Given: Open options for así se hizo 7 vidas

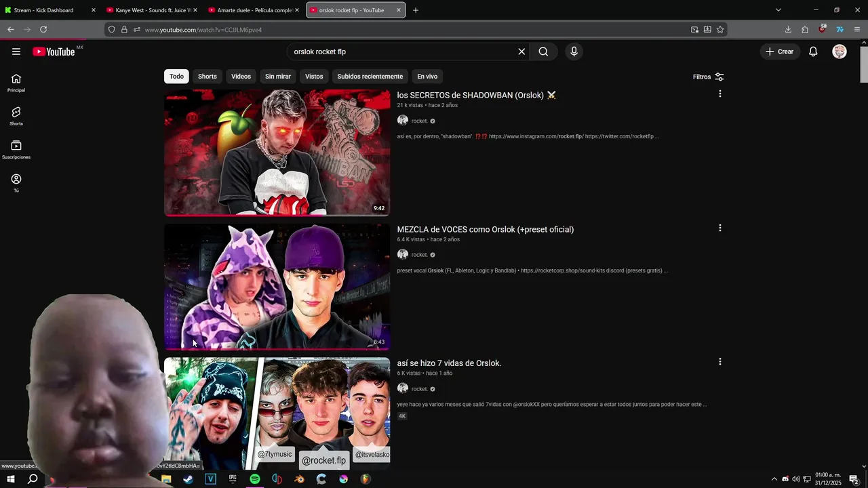Looking at the screenshot, I should [x=719, y=362].
